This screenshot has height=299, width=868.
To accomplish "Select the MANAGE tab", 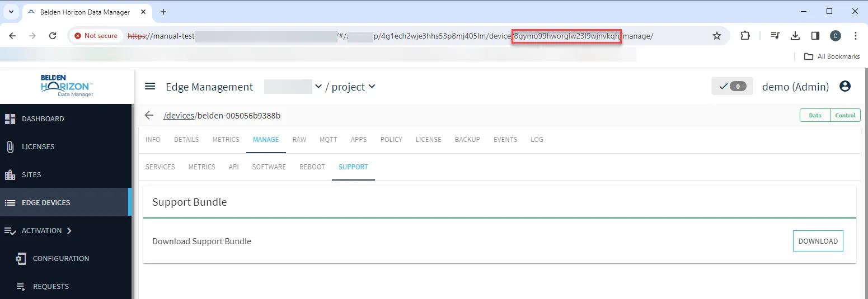I will tap(266, 140).
